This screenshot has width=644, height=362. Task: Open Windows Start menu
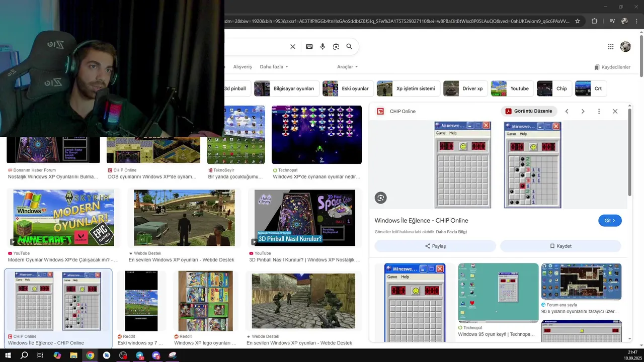coord(8,355)
